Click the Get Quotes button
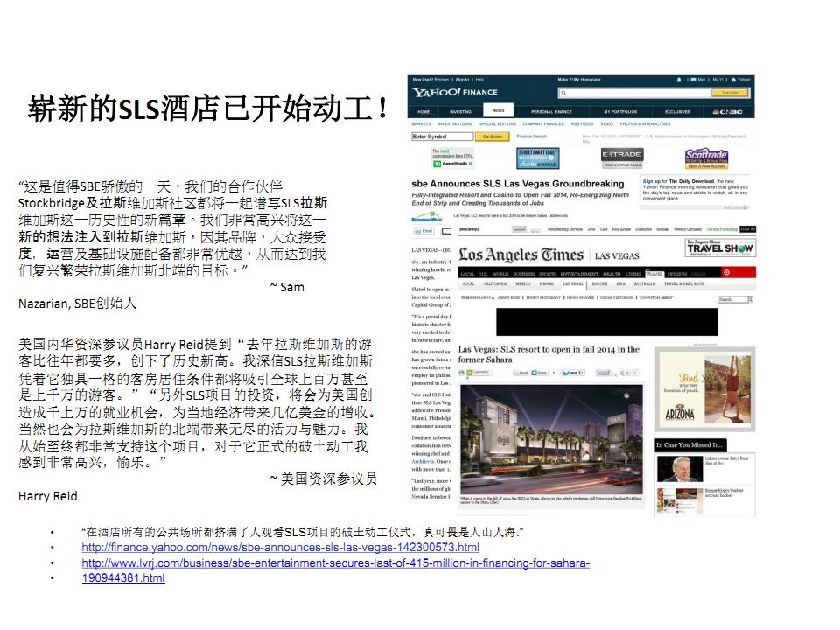The width and height of the screenshot is (840, 630). click(x=493, y=136)
